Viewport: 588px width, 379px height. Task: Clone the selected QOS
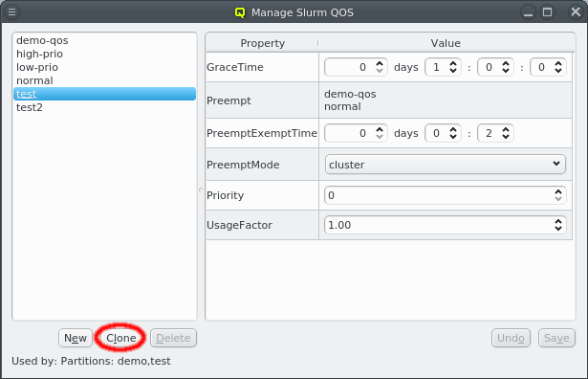click(x=120, y=338)
